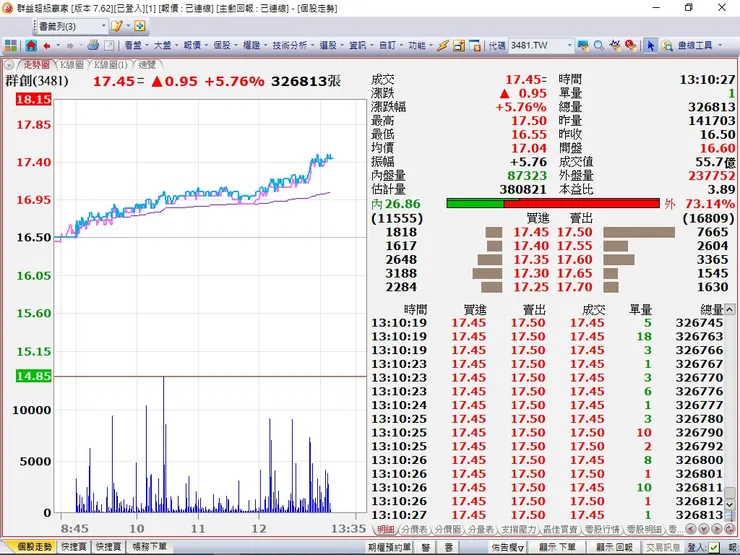Click the window icon after lightning bolt
The image size is (740, 555).
tap(459, 45)
